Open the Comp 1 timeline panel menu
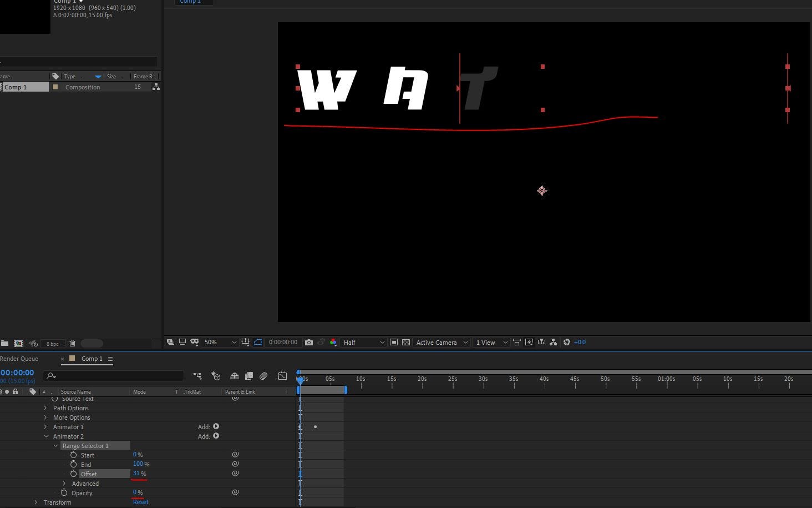Screen dimensions: 812x508 pyautogui.click(x=110, y=359)
